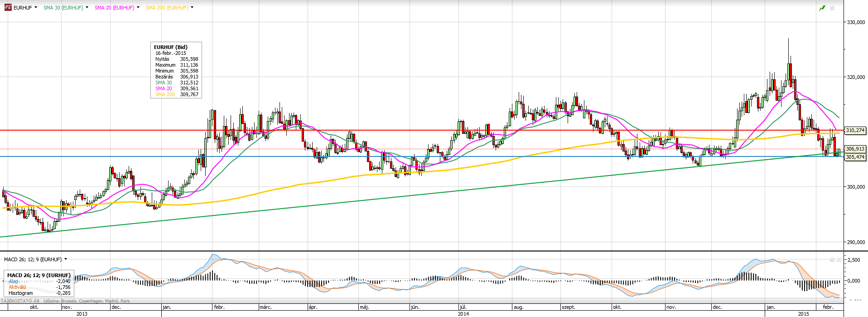This screenshot has width=868, height=317.
Task: Click the márc. time axis label
Action: 265,307
